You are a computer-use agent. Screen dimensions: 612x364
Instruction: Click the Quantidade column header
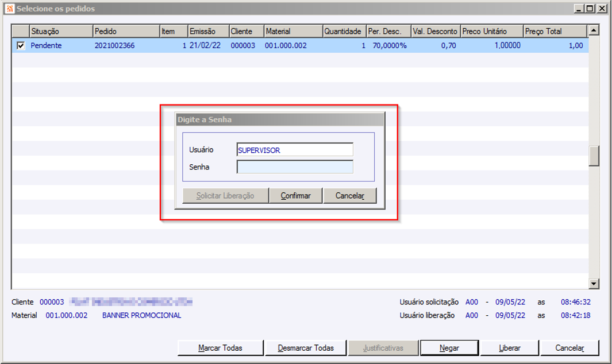pyautogui.click(x=345, y=31)
